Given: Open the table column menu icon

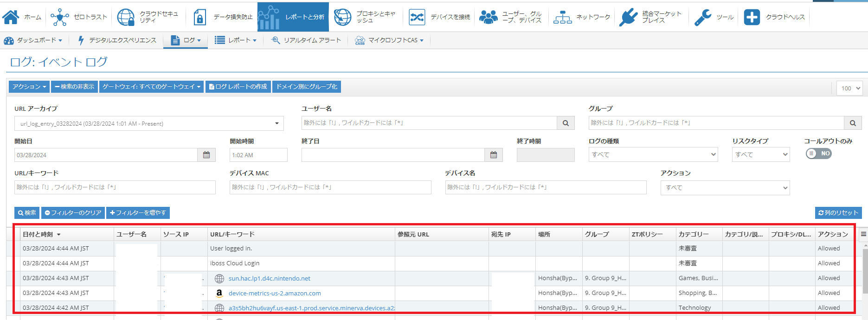Looking at the screenshot, I should 863,234.
